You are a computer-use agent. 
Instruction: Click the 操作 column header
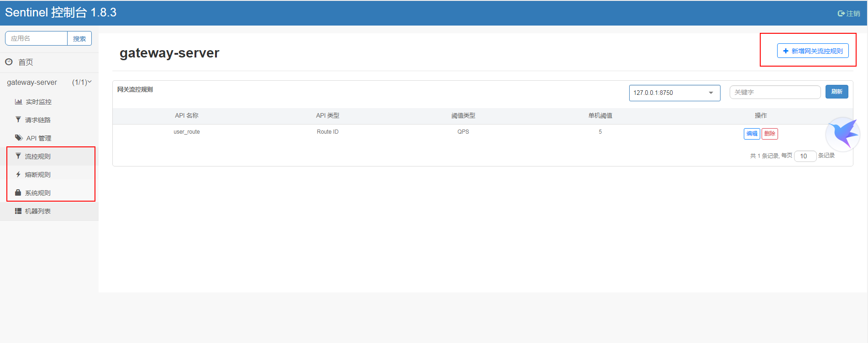click(761, 115)
